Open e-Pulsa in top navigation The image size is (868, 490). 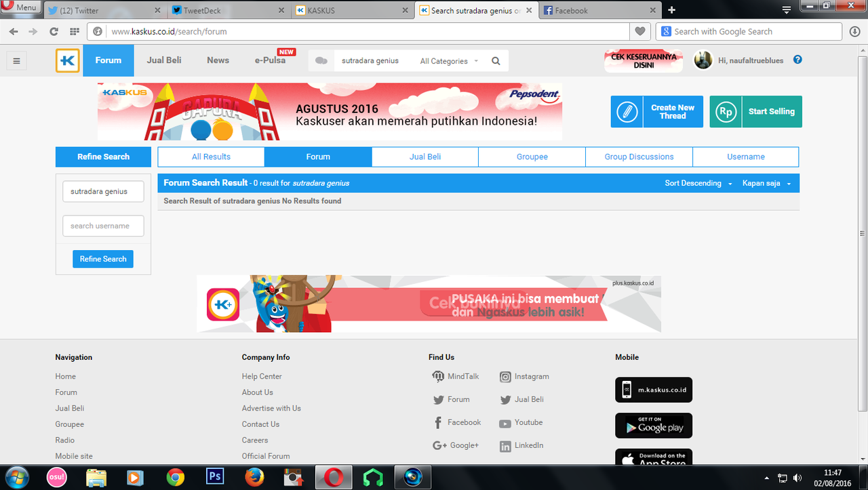pyautogui.click(x=270, y=60)
